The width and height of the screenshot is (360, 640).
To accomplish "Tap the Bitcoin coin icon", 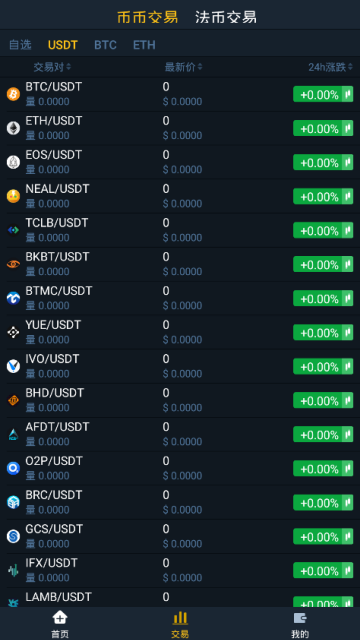I will 13,94.
